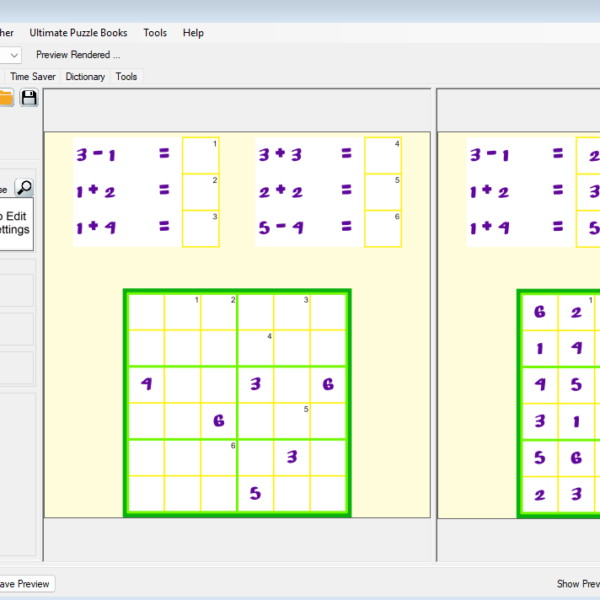The image size is (600, 600).
Task: Open the Help menu
Action: click(x=193, y=33)
